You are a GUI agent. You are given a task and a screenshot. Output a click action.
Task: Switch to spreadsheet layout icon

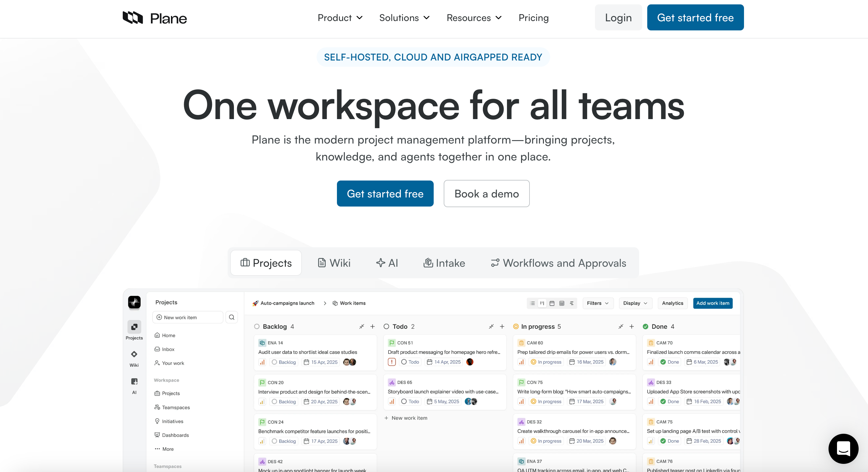click(562, 303)
